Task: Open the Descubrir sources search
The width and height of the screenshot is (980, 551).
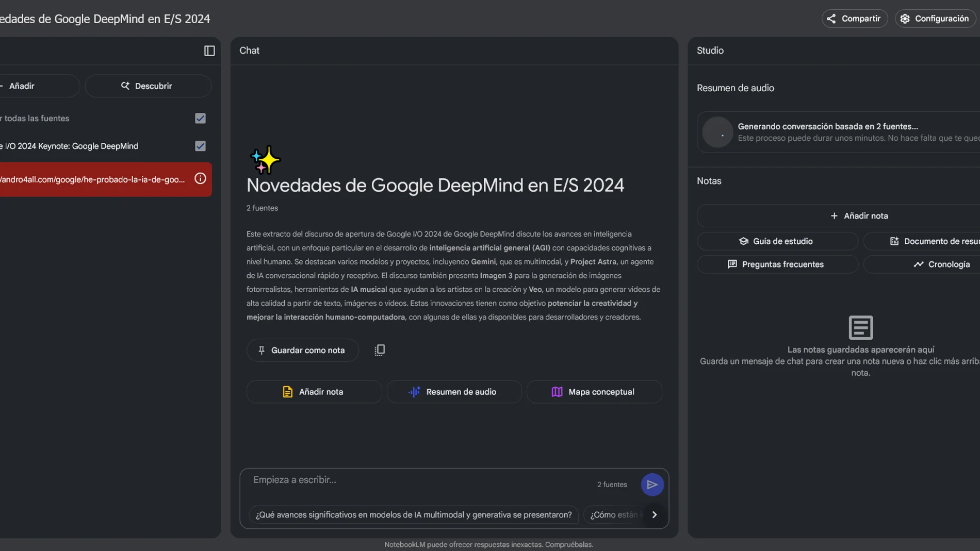Action: click(x=148, y=86)
